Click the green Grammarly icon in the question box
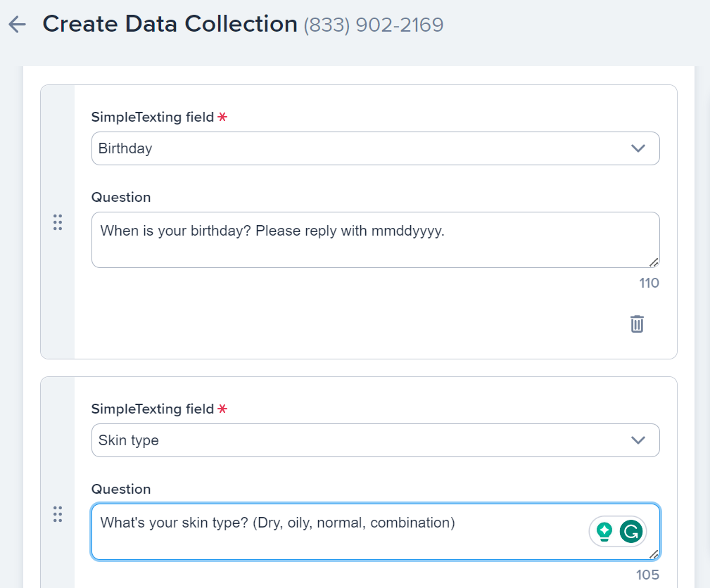The width and height of the screenshot is (710, 588). point(631,532)
